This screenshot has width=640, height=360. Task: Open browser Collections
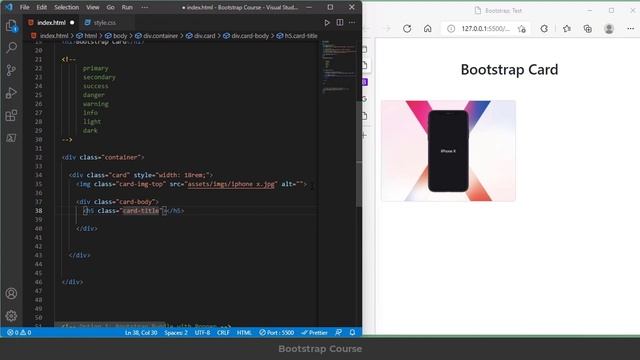tap(588, 29)
